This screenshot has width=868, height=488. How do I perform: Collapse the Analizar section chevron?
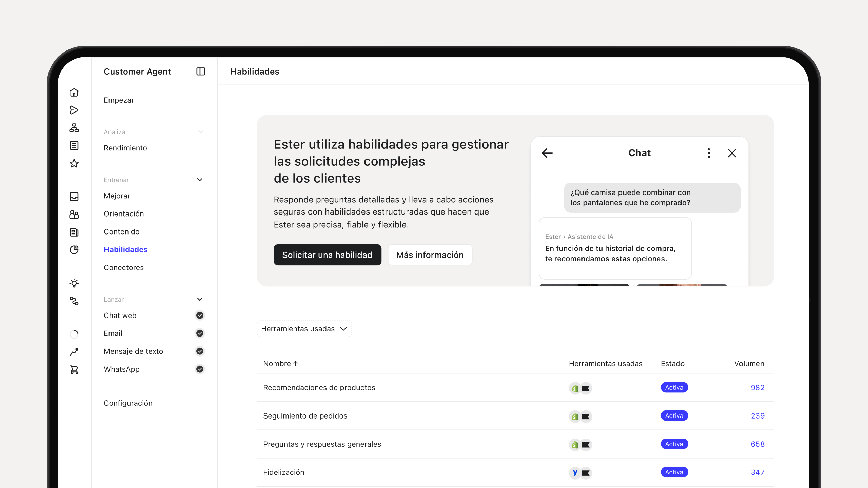(201, 132)
